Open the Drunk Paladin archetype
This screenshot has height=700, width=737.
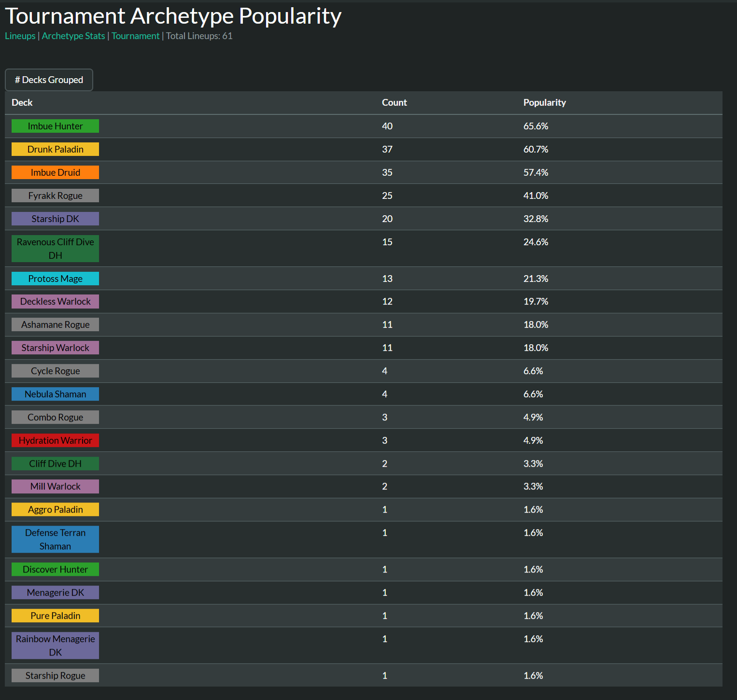tap(55, 150)
